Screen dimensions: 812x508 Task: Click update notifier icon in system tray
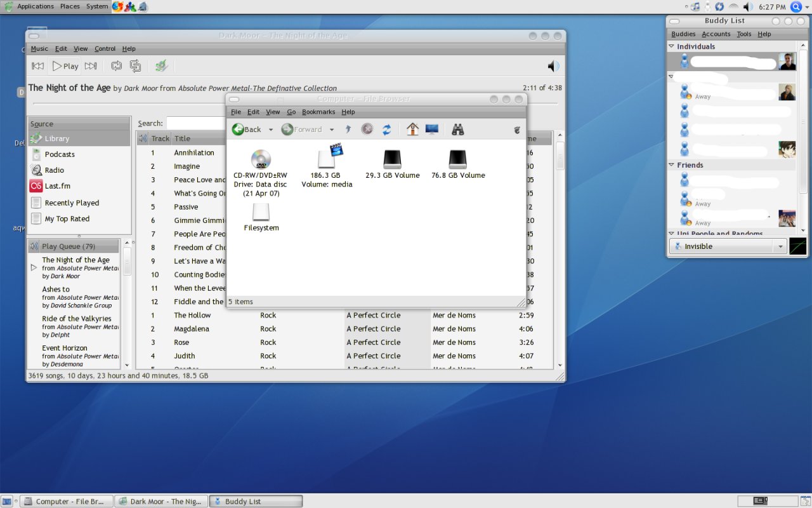point(719,6)
